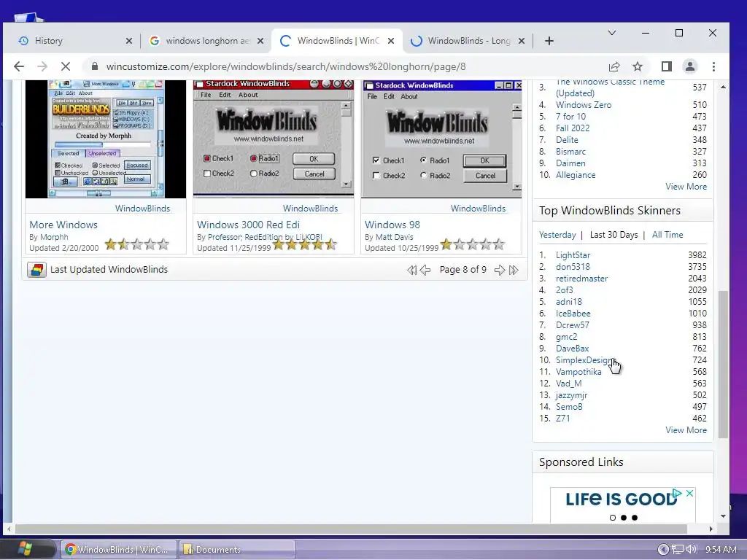Open Chrome's three-dot menu
The height and width of the screenshot is (560, 747).
713,66
